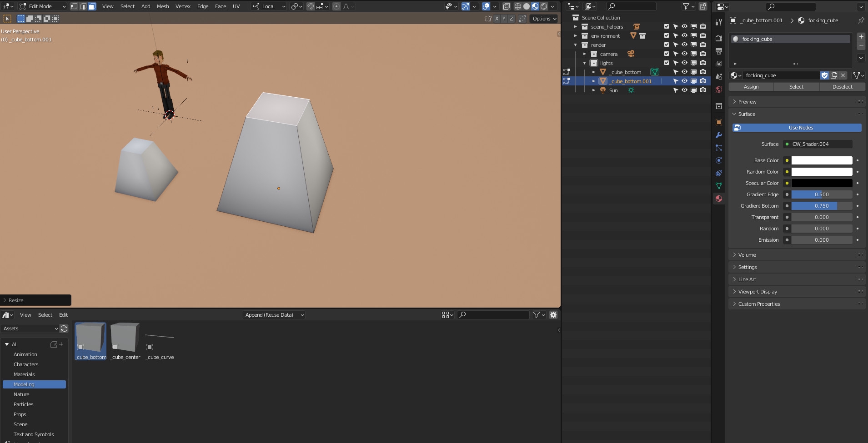Image resolution: width=868 pixels, height=443 pixels.
Task: Click the Specular Color swatch
Action: coord(822,183)
